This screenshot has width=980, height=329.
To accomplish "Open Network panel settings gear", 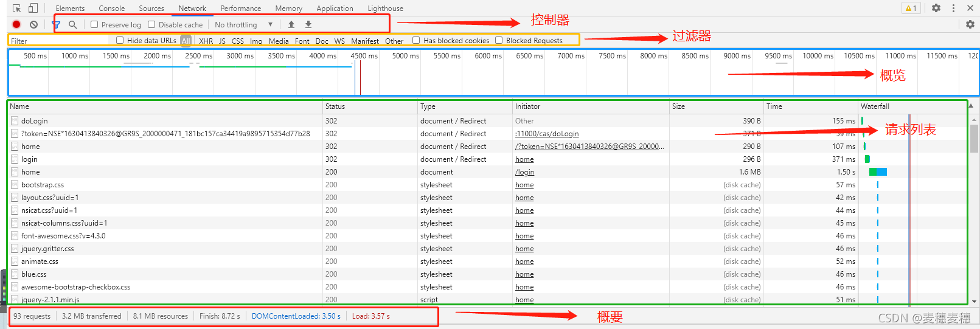I will 970,24.
